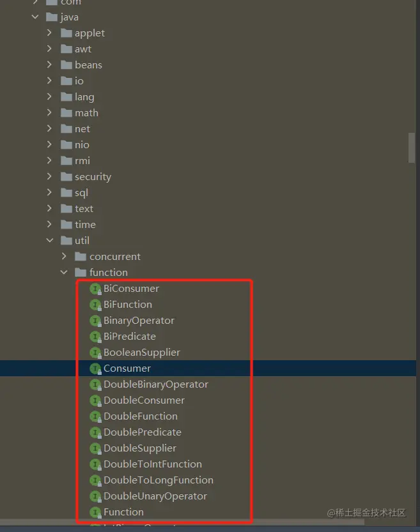Image resolution: width=420 pixels, height=532 pixels.
Task: Select the BinaryOperator entry
Action: [139, 321]
